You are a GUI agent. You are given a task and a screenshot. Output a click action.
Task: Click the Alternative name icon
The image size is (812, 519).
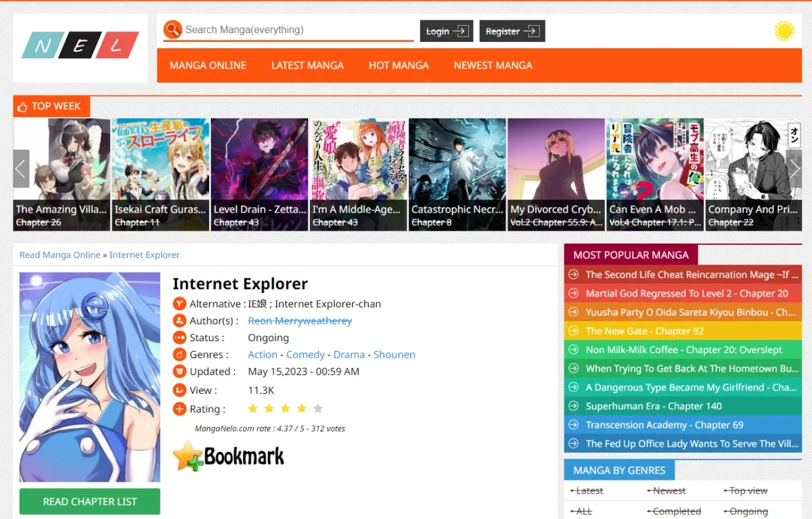[x=179, y=304]
